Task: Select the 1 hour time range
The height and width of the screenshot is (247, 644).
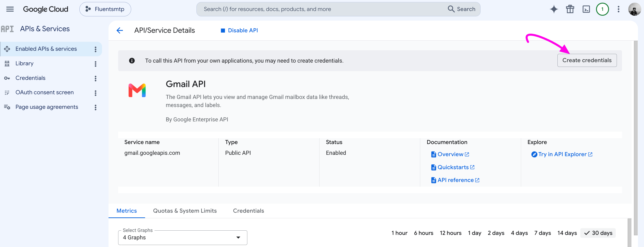Action: (x=399, y=233)
